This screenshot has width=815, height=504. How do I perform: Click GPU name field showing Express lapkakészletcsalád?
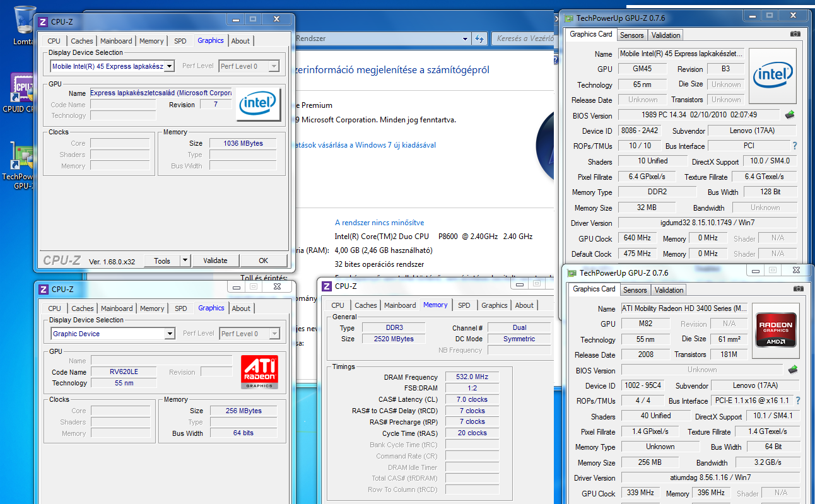(x=160, y=93)
